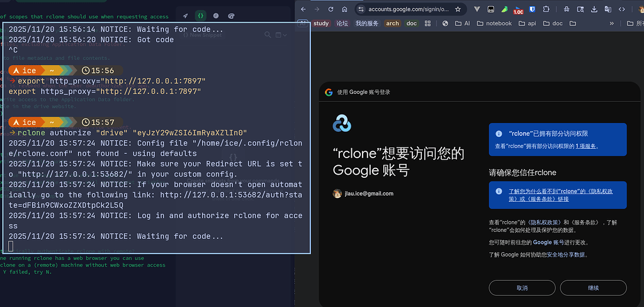Image resolution: width=644 pixels, height=307 pixels.
Task: Open the unnamed bookmark folder after doc
Action: click(x=573, y=23)
